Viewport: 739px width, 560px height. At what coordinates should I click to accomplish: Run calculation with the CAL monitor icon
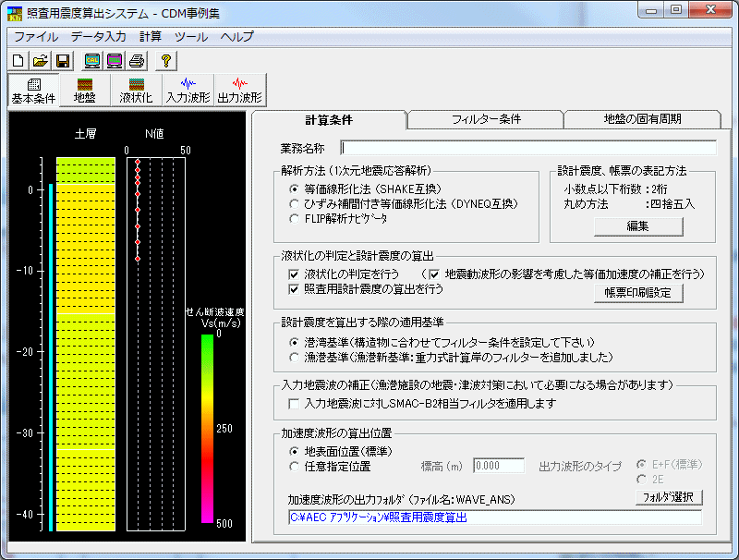coord(92,62)
